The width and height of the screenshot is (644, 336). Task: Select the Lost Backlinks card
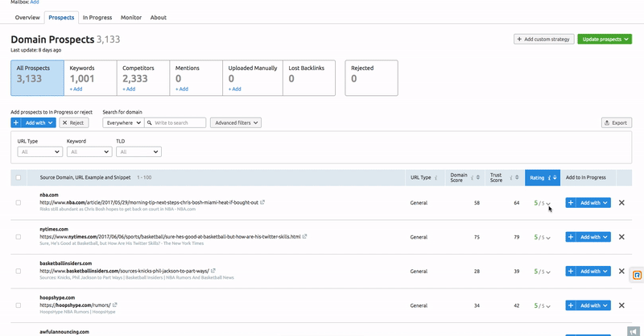[x=309, y=78]
